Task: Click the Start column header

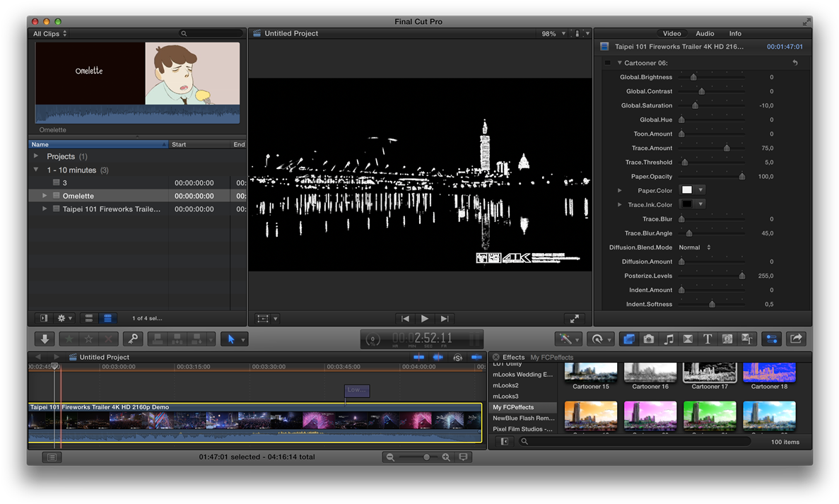Action: (199, 144)
